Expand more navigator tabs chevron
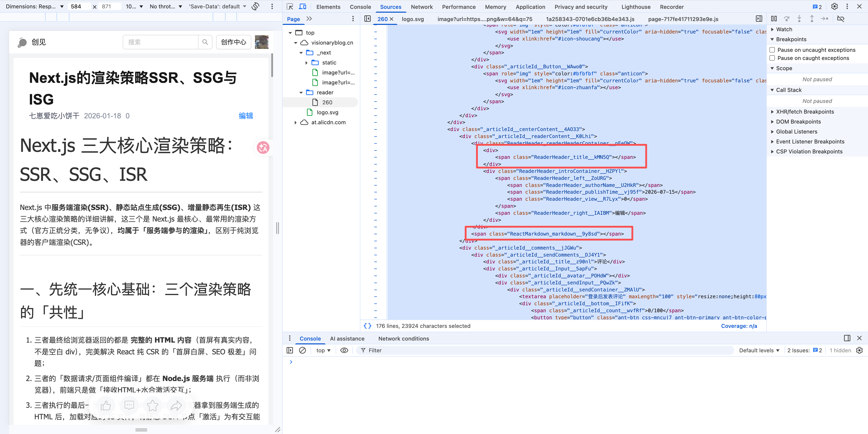 309,19
